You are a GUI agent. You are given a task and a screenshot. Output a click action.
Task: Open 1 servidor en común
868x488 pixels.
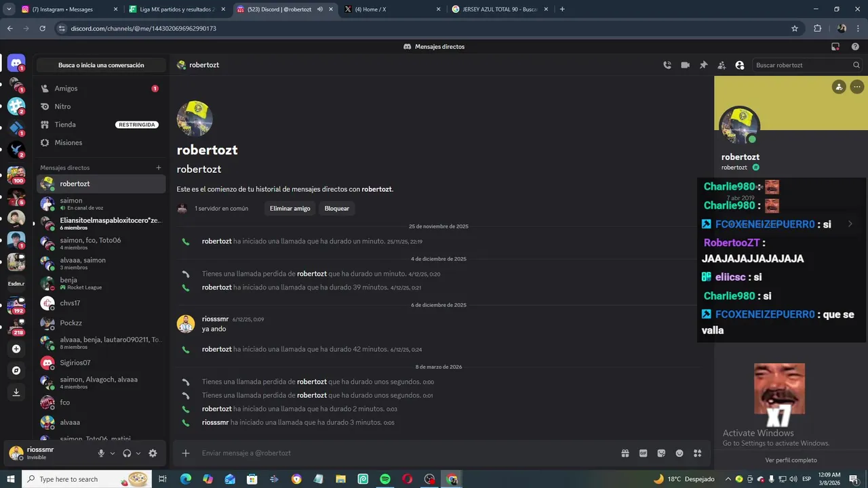213,208
